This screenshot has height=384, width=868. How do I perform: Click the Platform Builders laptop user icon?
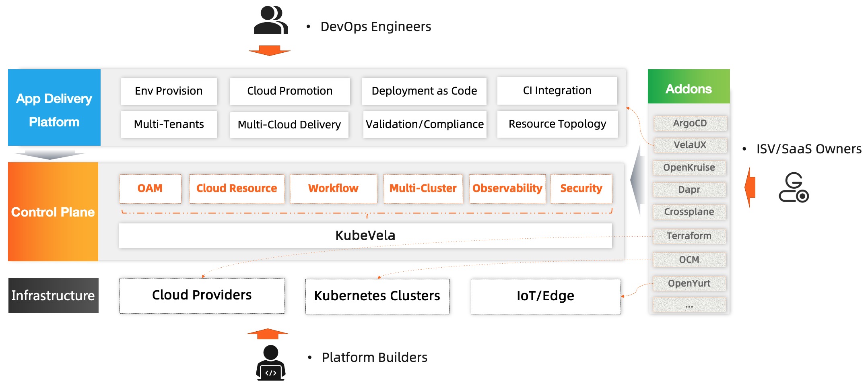[270, 363]
